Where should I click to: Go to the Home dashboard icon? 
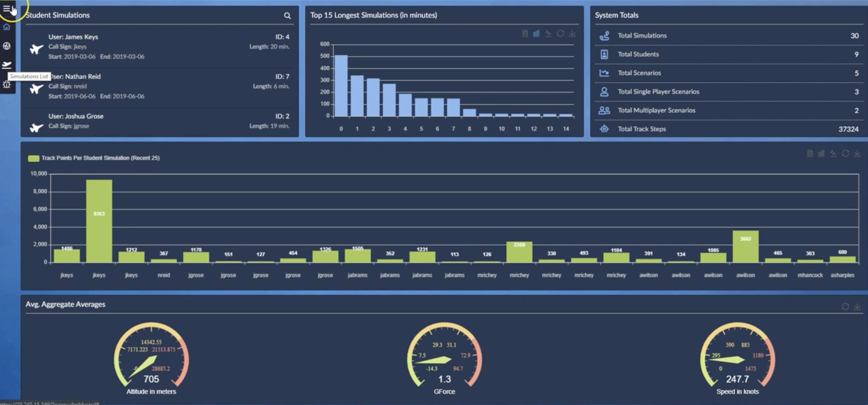(6, 27)
